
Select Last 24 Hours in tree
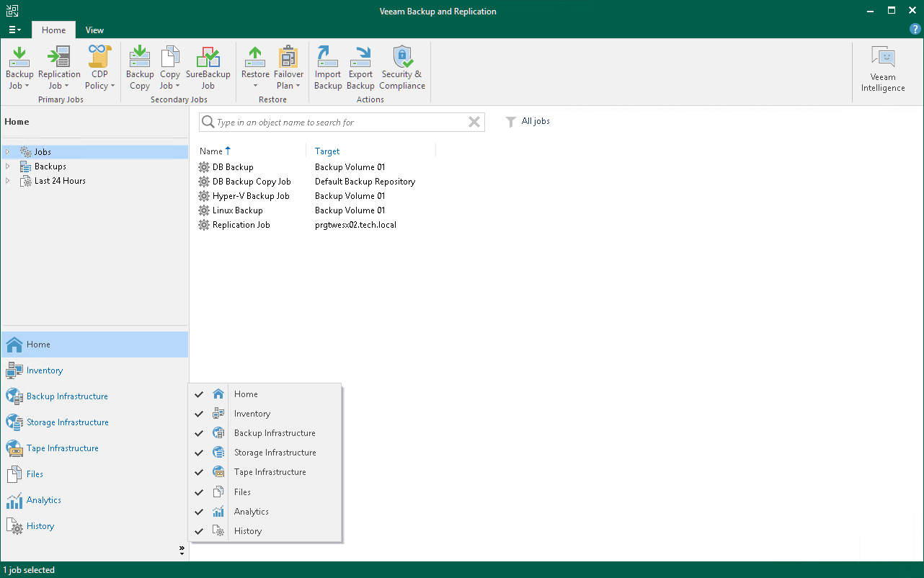tap(60, 181)
